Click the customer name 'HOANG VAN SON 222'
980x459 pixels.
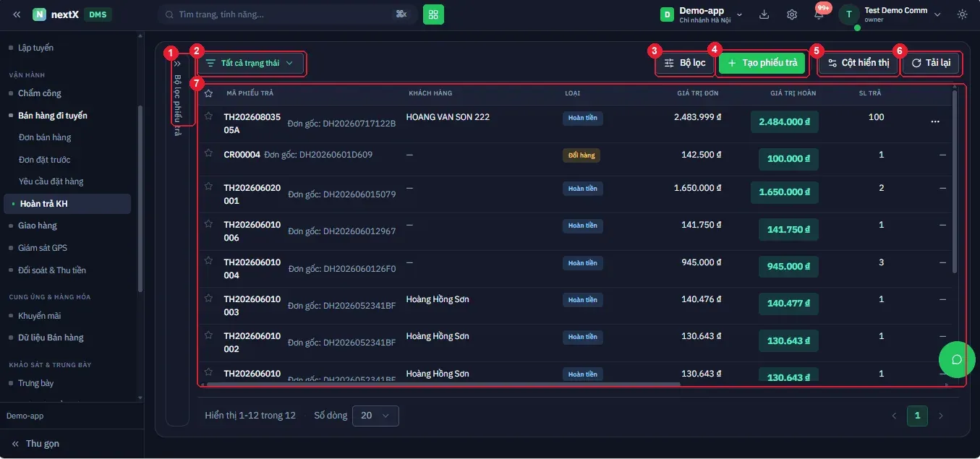pyautogui.click(x=448, y=117)
